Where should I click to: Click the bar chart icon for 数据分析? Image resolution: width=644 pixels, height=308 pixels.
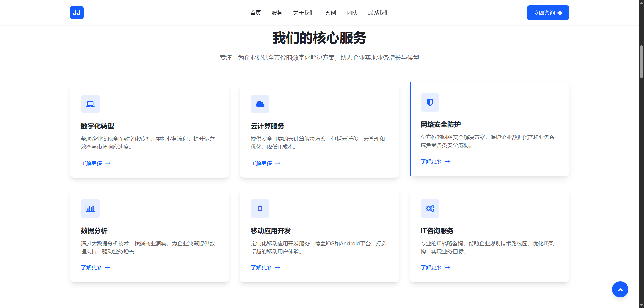(x=90, y=208)
